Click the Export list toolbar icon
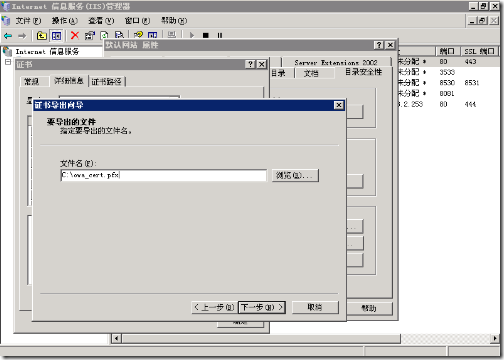Viewport: 504px width, 360px height. tap(119, 35)
